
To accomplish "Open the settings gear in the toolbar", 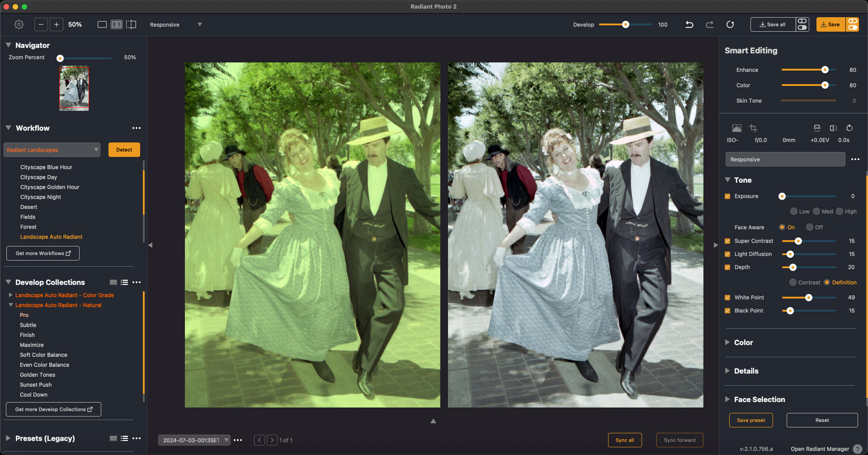I will tap(19, 24).
